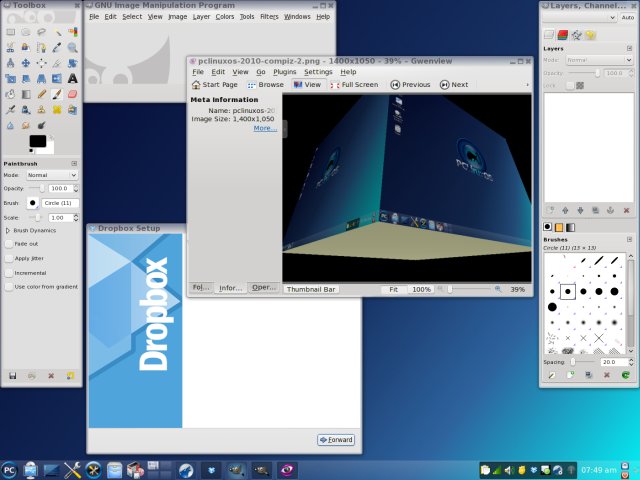Click the save tool options icon
This screenshot has width=640, height=480.
point(12,376)
